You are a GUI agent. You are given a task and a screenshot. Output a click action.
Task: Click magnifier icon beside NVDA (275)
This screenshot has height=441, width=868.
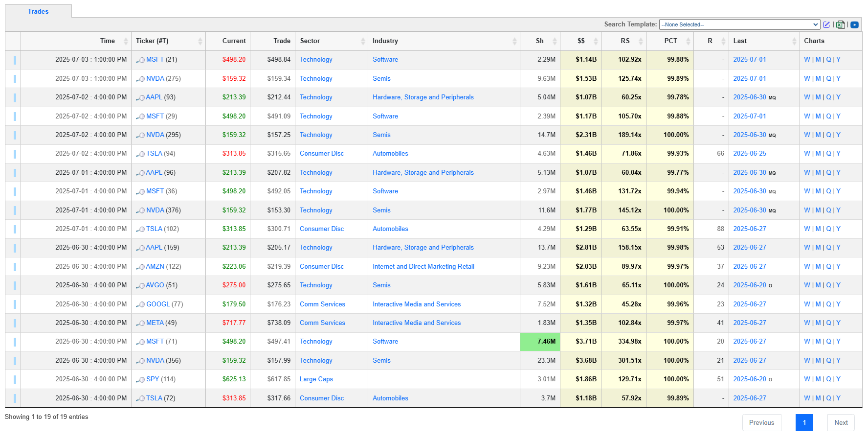pyautogui.click(x=140, y=79)
